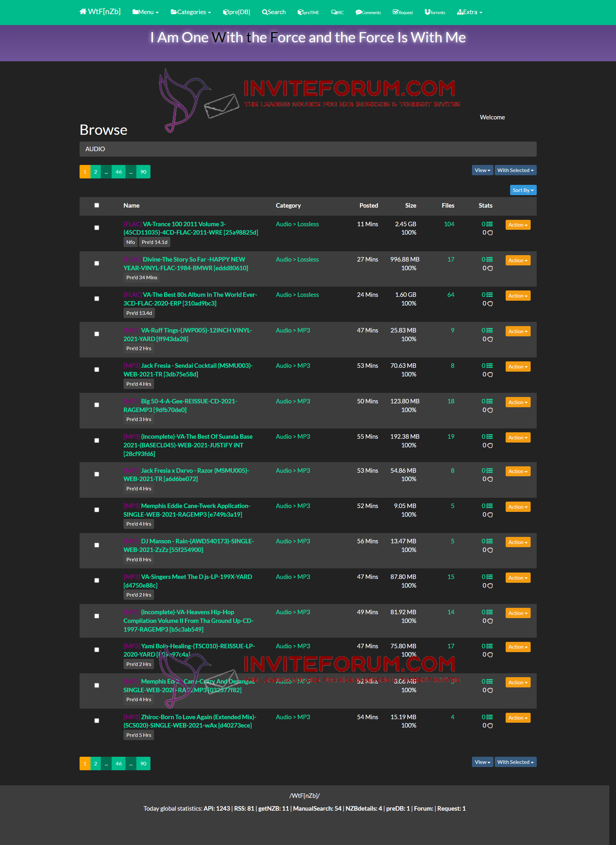Check the VA-Trance 100 2011 row checkbox

[97, 228]
